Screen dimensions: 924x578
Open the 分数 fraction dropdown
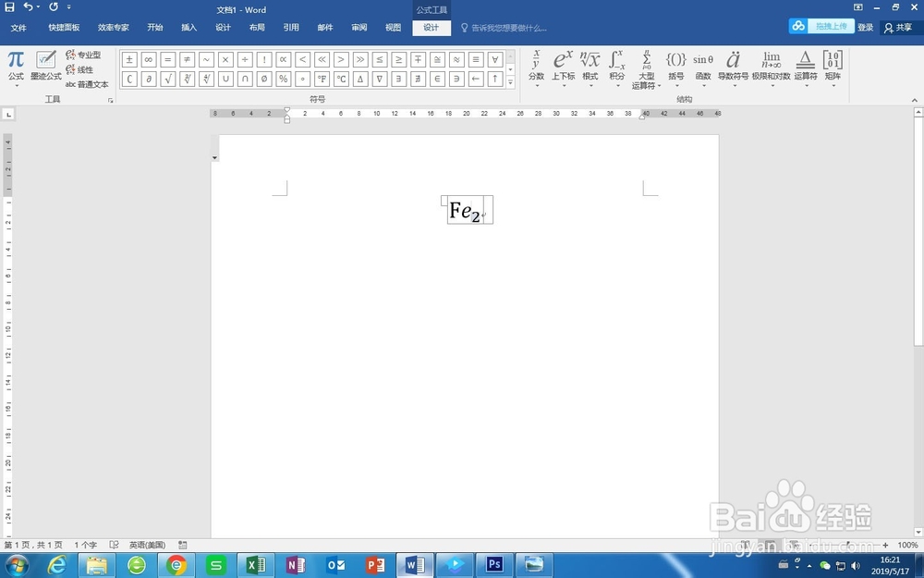pos(536,68)
